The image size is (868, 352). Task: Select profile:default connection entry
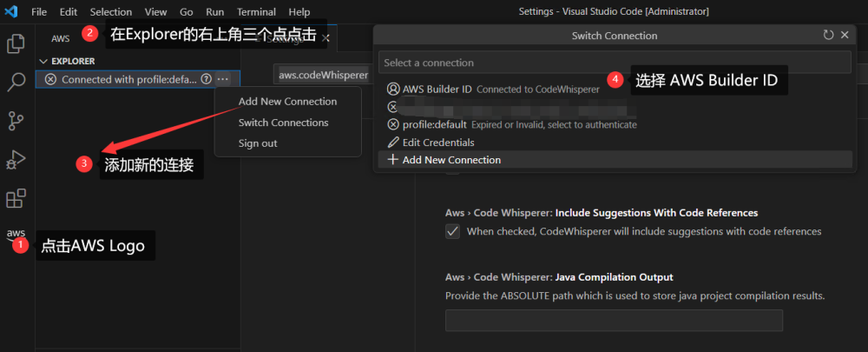pyautogui.click(x=615, y=124)
